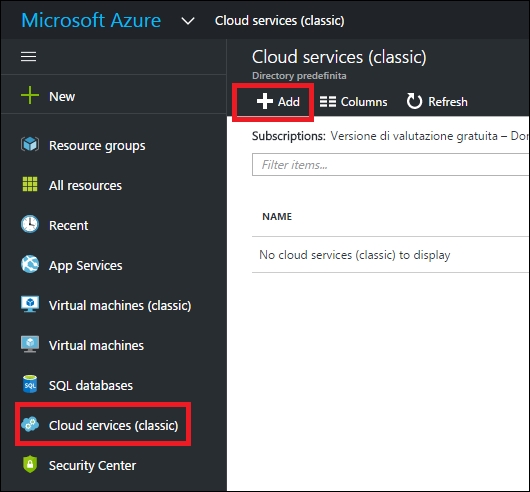Toggle the hamburger menu sidebar
Image resolution: width=530 pixels, height=492 pixels.
point(28,56)
